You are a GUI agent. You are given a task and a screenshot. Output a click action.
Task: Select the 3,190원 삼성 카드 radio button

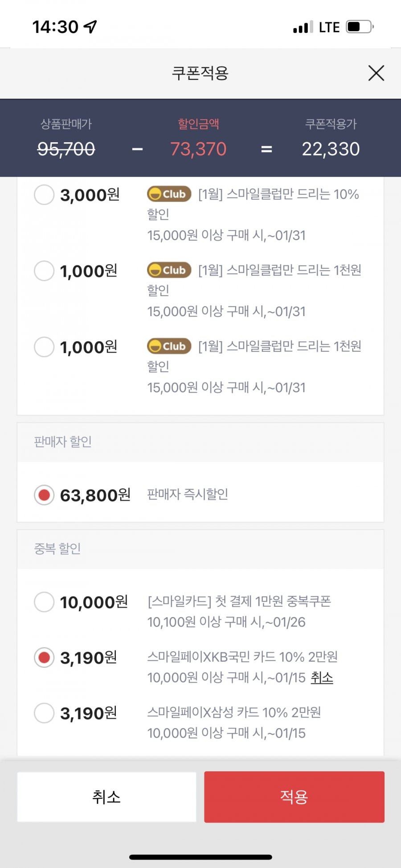coord(44,713)
